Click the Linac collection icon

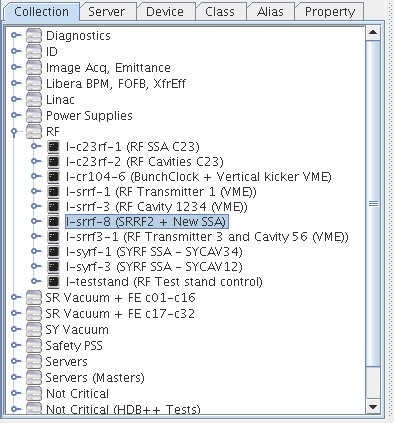34,99
